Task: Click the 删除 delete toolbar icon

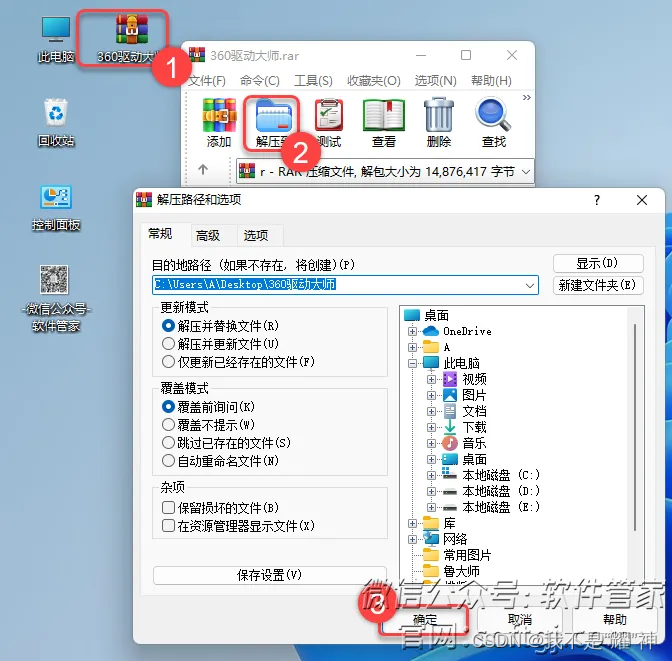Action: tap(439, 123)
